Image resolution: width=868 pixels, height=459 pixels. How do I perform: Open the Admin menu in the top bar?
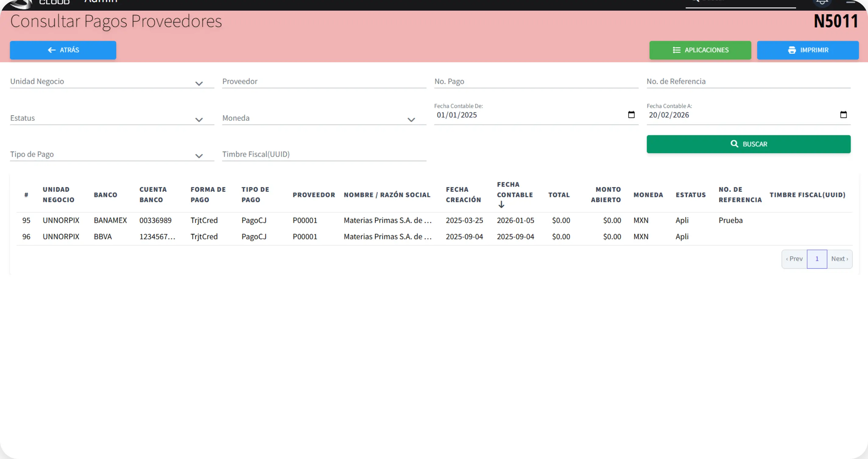click(101, 2)
